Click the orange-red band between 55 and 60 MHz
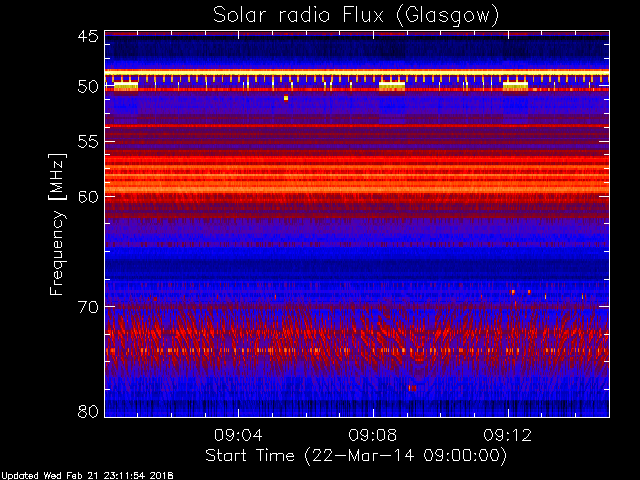Image resolution: width=640 pixels, height=480 pixels. coord(357,173)
